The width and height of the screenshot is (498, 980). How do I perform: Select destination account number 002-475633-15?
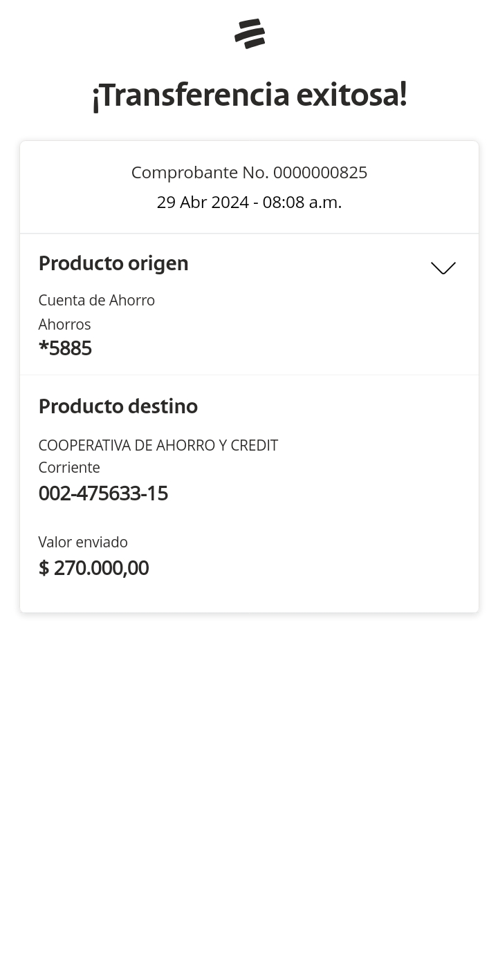(103, 493)
